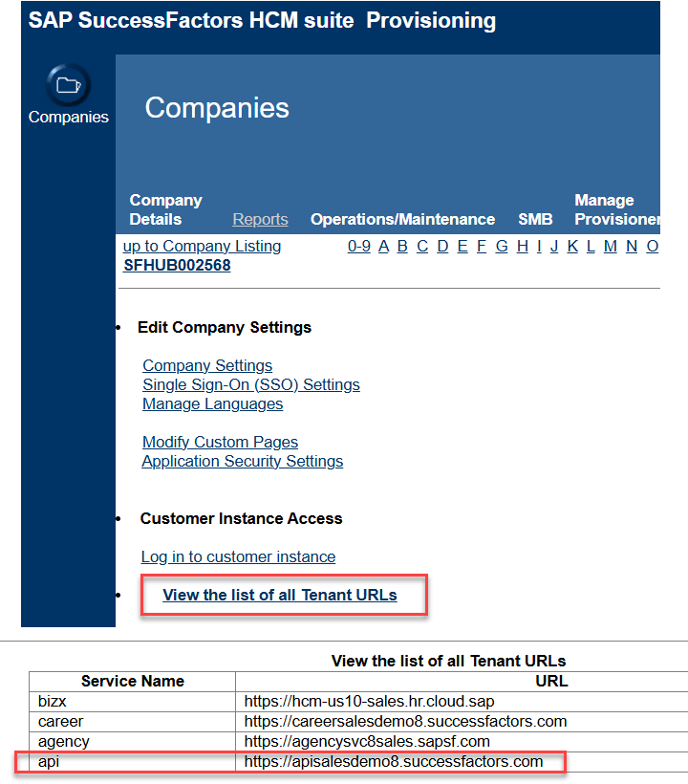Filter companies by letter A

383,246
